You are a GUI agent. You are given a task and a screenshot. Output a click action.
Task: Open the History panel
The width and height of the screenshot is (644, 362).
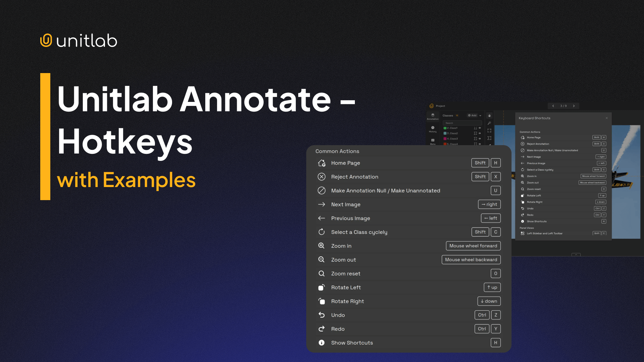433,129
